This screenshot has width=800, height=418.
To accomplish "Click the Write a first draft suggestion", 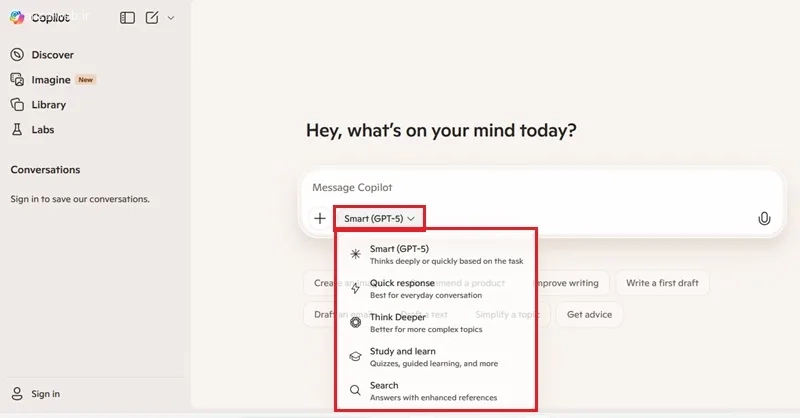I will (662, 283).
